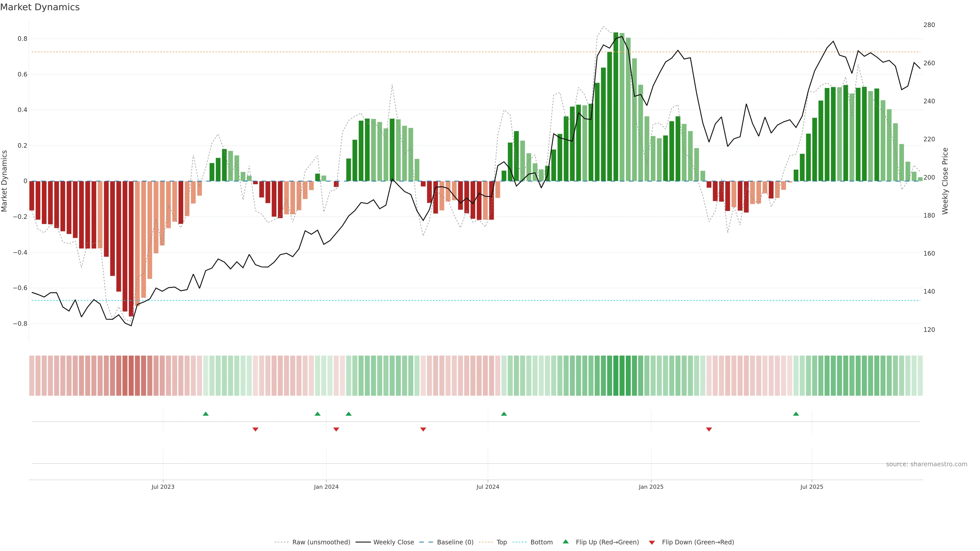The height and width of the screenshot is (551, 980).
Task: Toggle the Weekly Close legend entry
Action: (x=393, y=542)
